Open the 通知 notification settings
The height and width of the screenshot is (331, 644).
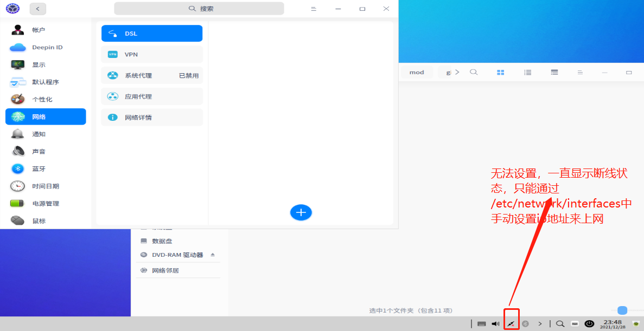point(46,134)
